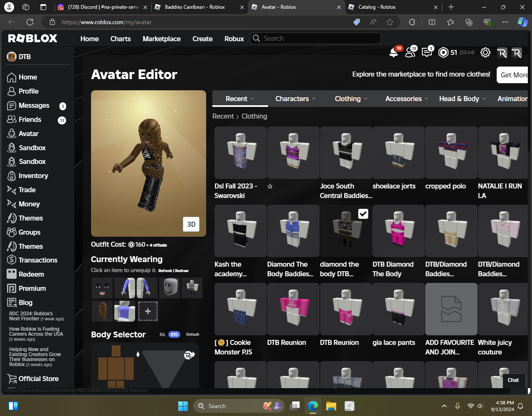Click the add item plus slot

[x=148, y=311]
